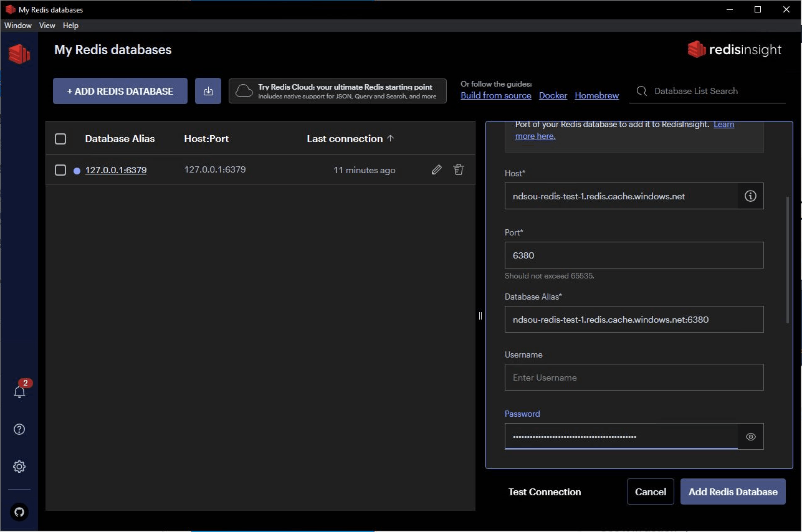Open the settings gear icon in sidebar
The image size is (802, 532).
19,467
